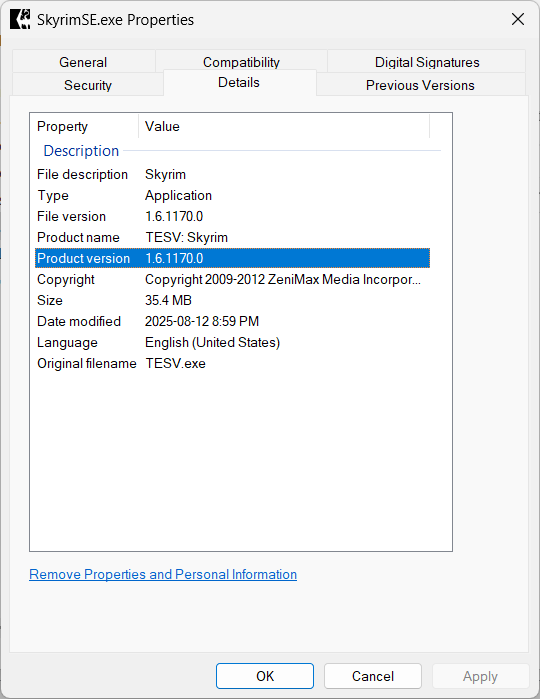Open Remove Properties and Personal Information link
Viewport: 540px width, 699px height.
point(163,574)
